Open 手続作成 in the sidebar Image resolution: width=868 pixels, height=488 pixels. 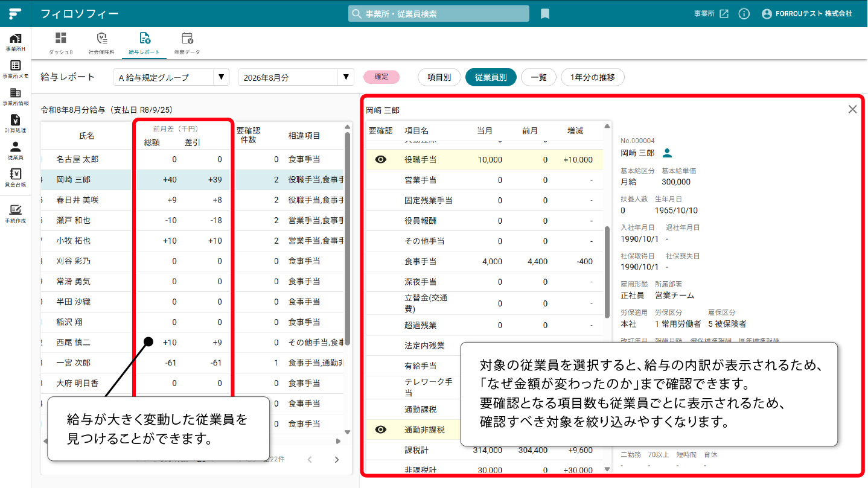click(x=16, y=214)
